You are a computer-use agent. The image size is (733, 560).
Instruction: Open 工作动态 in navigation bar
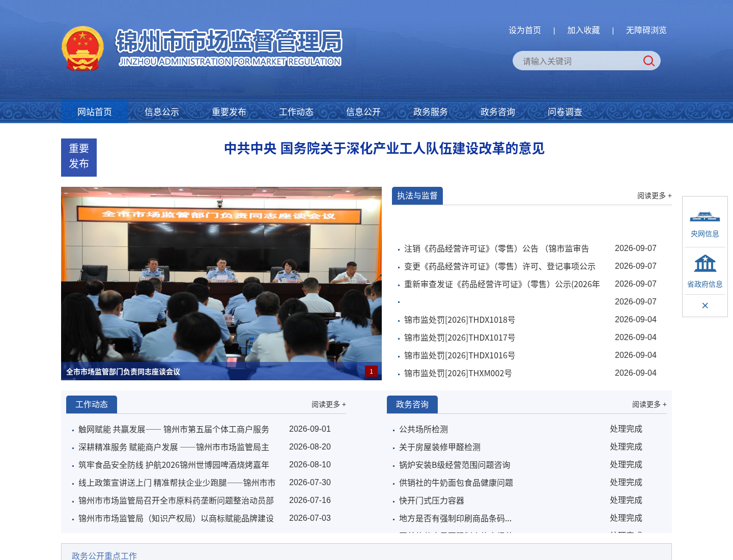296,111
